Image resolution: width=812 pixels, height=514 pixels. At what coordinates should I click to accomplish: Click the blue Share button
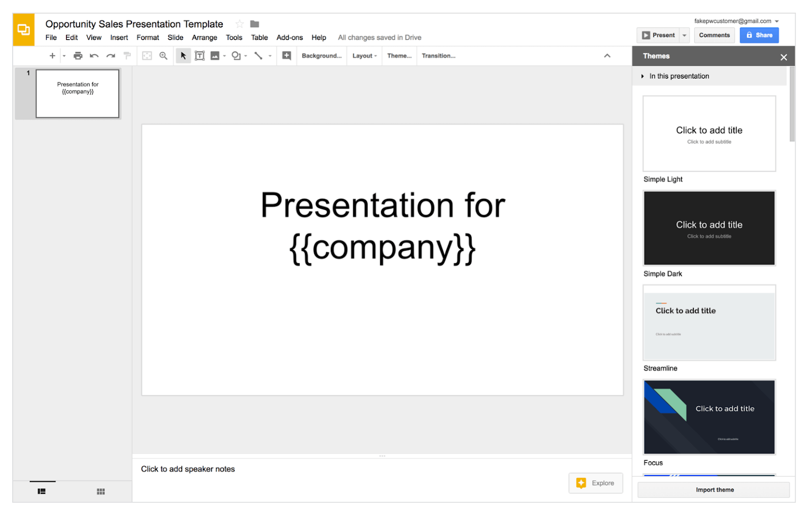click(759, 35)
